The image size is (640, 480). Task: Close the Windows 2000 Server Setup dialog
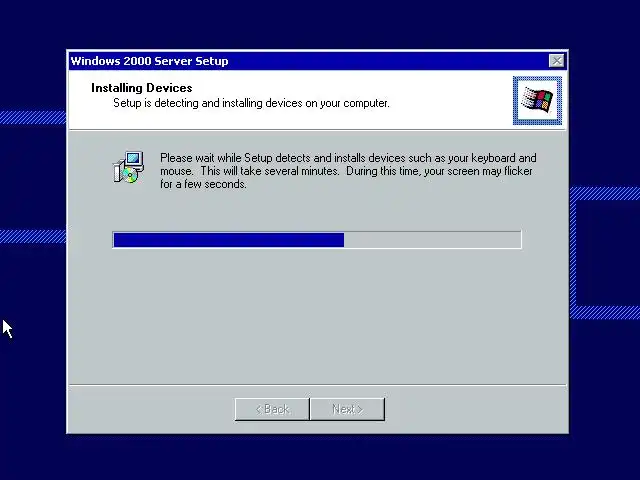click(x=556, y=61)
